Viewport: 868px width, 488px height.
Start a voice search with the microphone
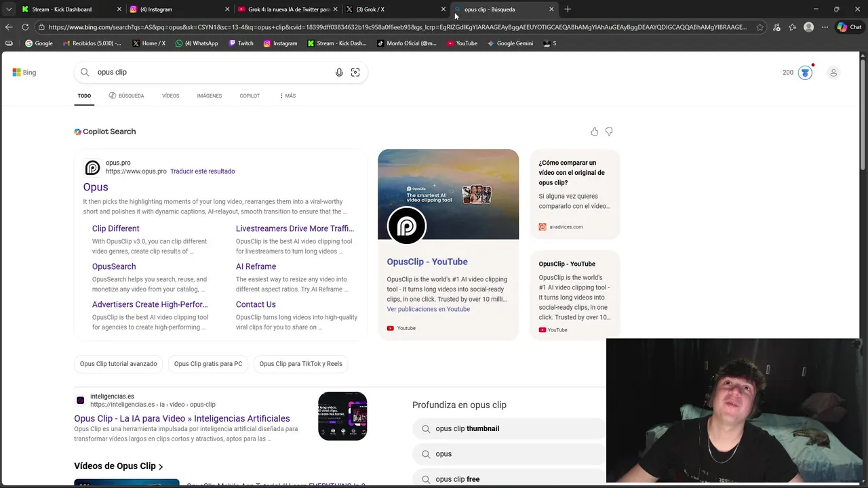(x=339, y=73)
